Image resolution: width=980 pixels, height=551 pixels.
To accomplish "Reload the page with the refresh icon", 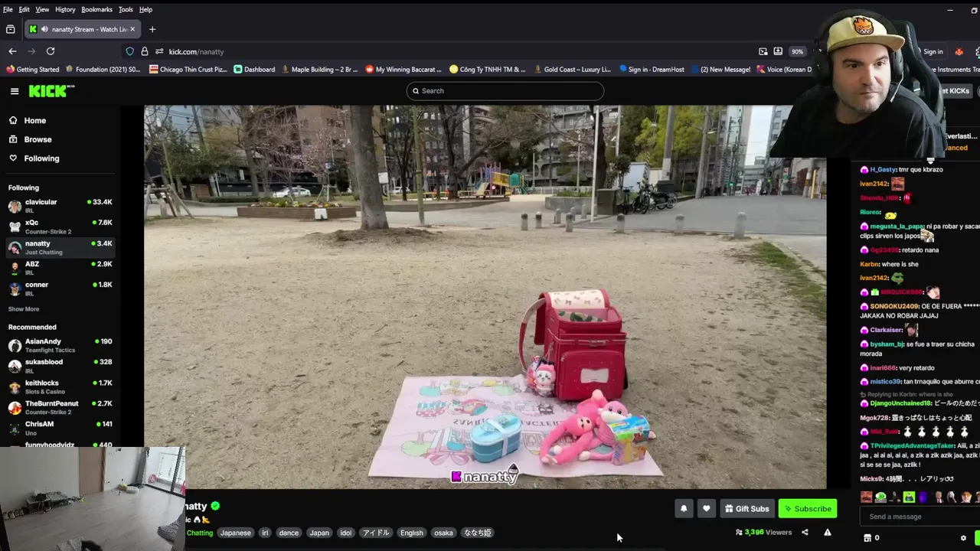I will click(51, 51).
